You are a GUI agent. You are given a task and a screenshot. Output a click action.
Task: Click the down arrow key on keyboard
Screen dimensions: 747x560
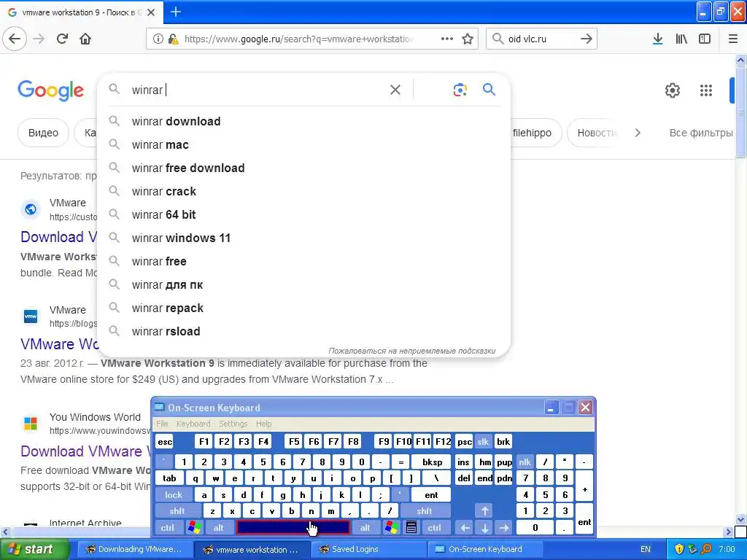pyautogui.click(x=484, y=528)
